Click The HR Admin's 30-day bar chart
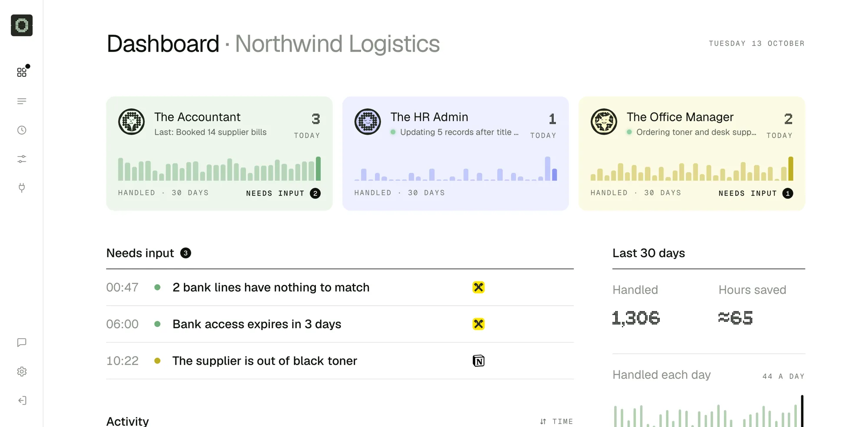This screenshot has height=427, width=868. pyautogui.click(x=455, y=169)
